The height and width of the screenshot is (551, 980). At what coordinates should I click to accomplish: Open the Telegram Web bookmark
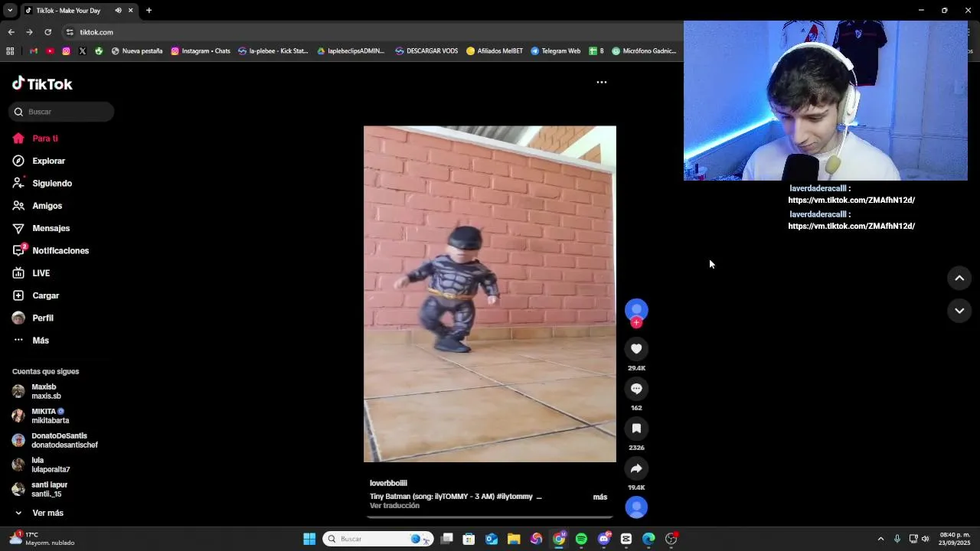point(556,51)
